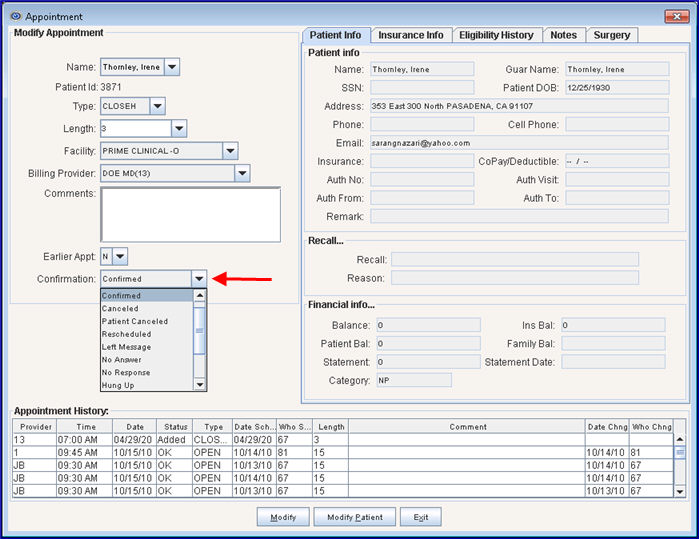Click the Appointment window eye icon

point(16,16)
